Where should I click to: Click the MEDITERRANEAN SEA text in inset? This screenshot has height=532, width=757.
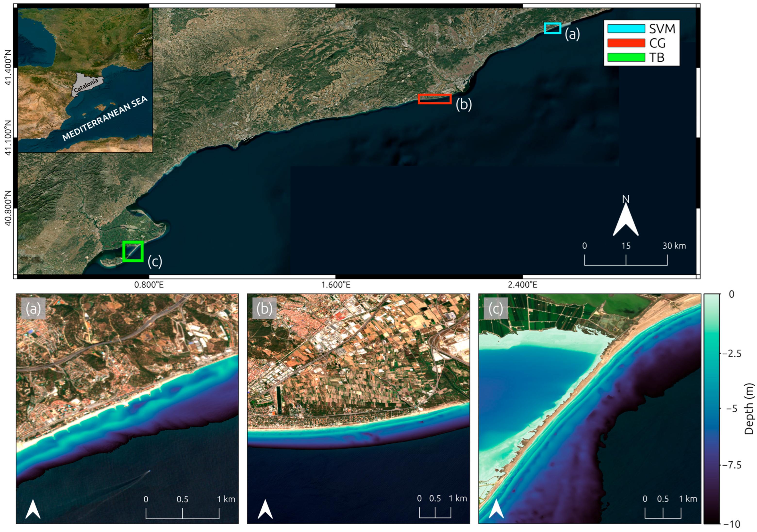pyautogui.click(x=105, y=119)
